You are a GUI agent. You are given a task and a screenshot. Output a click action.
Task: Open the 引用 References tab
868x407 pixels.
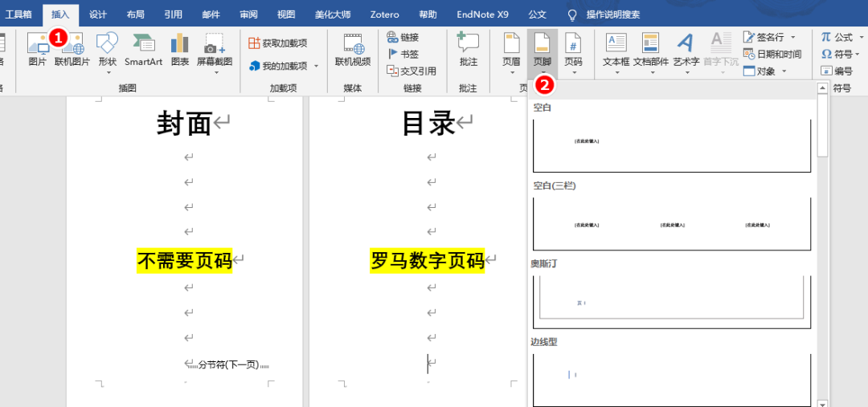coord(173,14)
